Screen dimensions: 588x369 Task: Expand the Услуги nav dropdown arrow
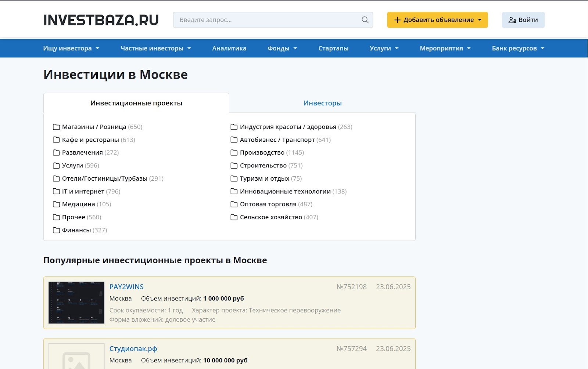pos(397,48)
